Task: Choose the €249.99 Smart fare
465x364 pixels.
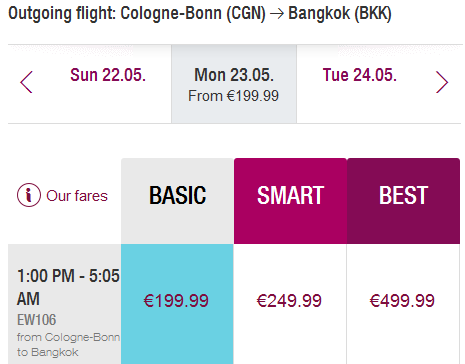Action: pyautogui.click(x=289, y=301)
